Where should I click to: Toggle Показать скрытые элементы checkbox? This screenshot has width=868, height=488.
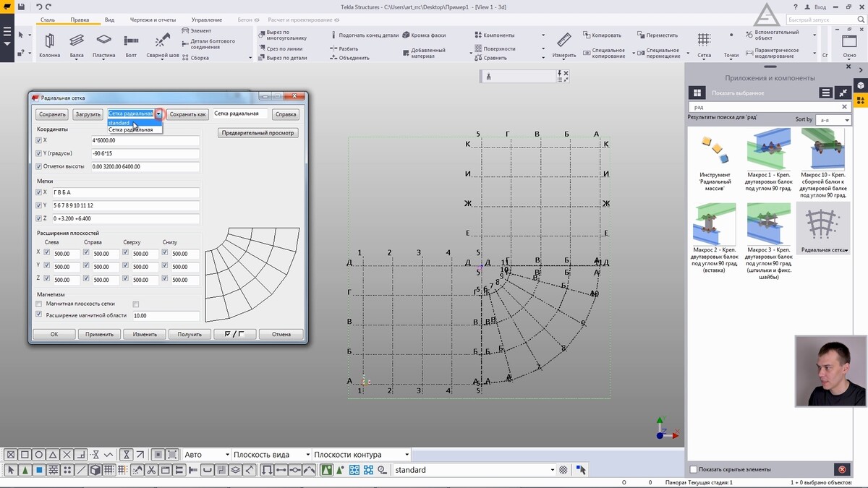coord(694,469)
